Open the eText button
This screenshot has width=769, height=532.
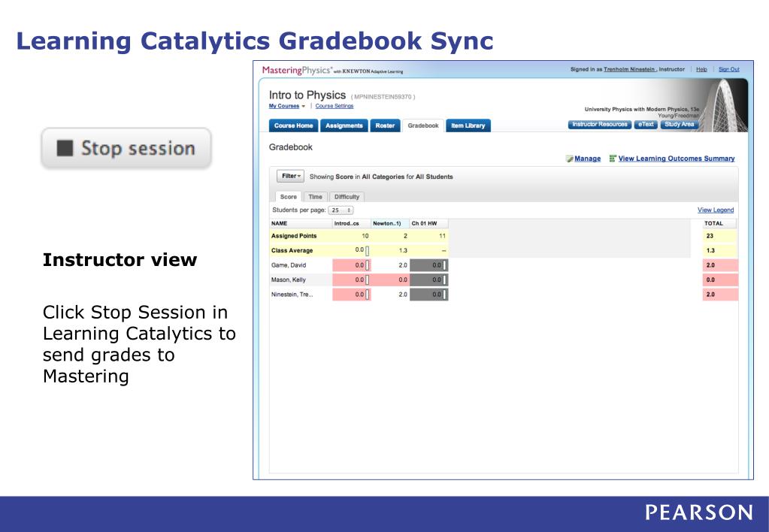click(646, 124)
